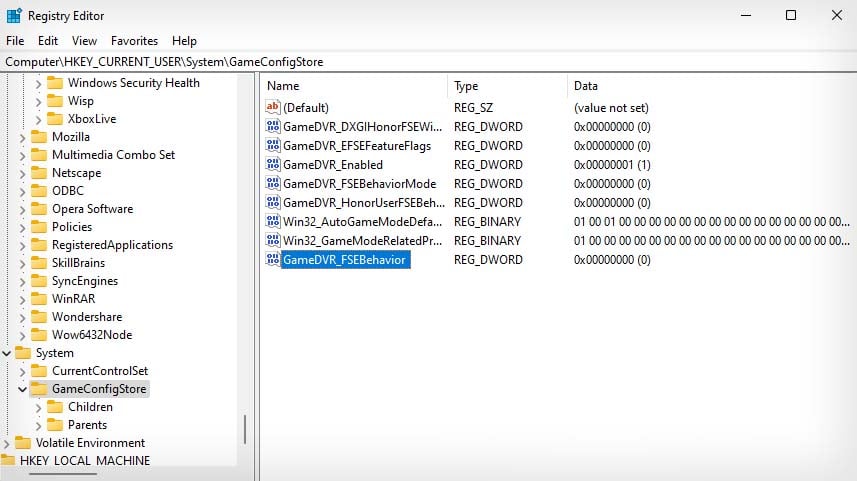Minimize the Registry Editor window
The image size is (857, 481).
coord(746,15)
